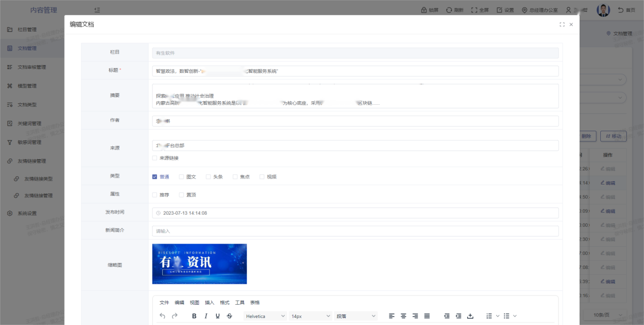Center align text in editor
Screen dimensions: 644x325
pos(403,316)
